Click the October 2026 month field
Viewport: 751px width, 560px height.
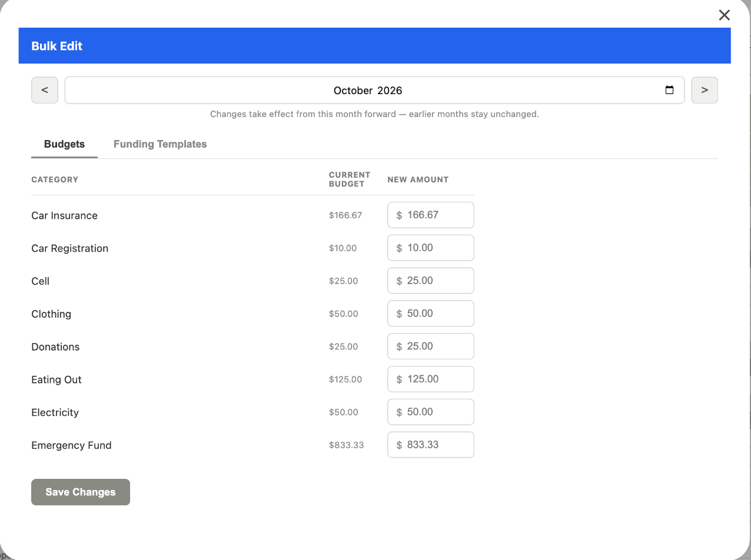[x=374, y=90]
